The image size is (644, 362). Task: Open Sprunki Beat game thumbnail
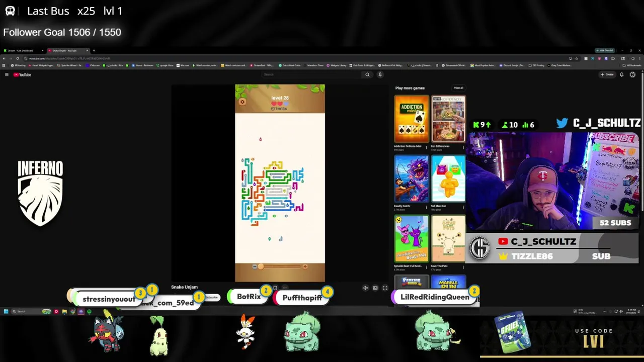click(412, 239)
